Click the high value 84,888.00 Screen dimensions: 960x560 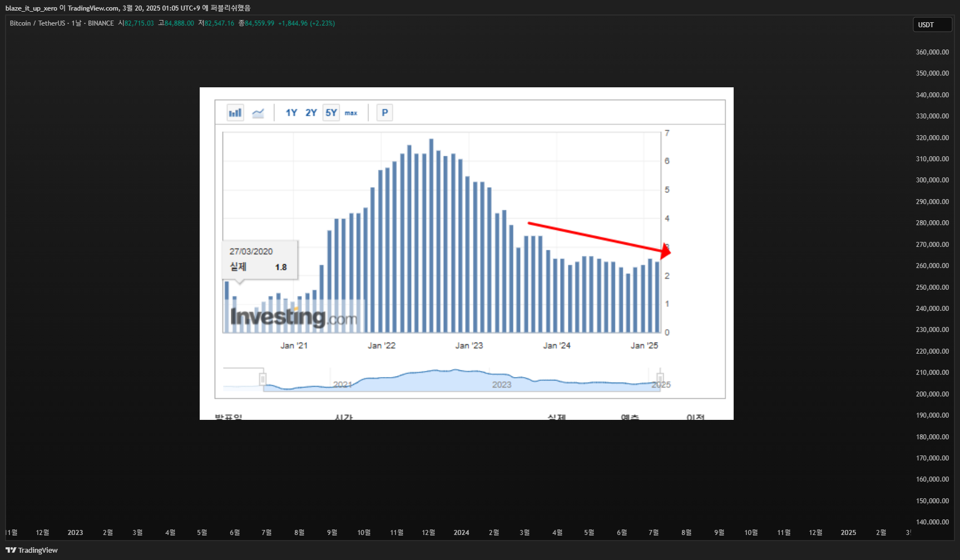[x=179, y=23]
